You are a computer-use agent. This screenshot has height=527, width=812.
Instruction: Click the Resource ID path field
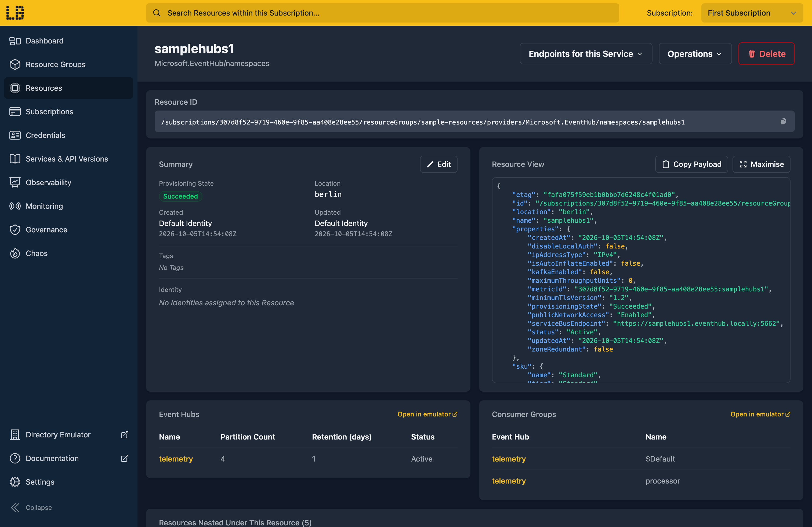(x=474, y=122)
